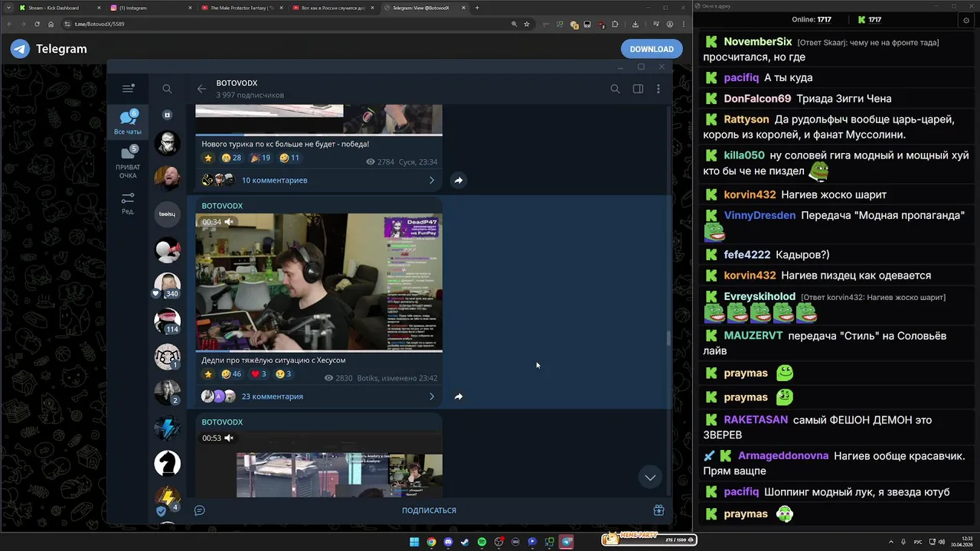The image size is (980, 551).
Task: Open Chrome from the taskbar
Action: [x=431, y=542]
